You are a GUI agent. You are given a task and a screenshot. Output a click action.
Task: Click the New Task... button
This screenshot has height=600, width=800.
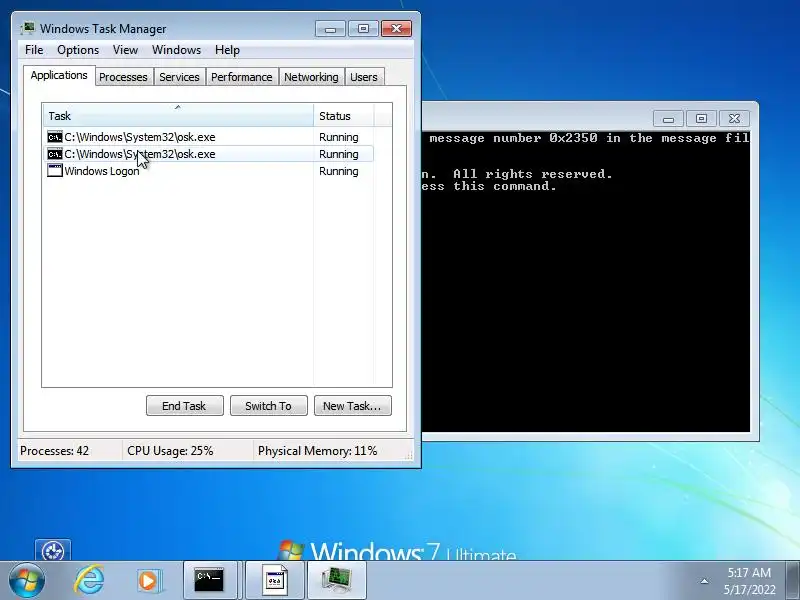(x=353, y=406)
